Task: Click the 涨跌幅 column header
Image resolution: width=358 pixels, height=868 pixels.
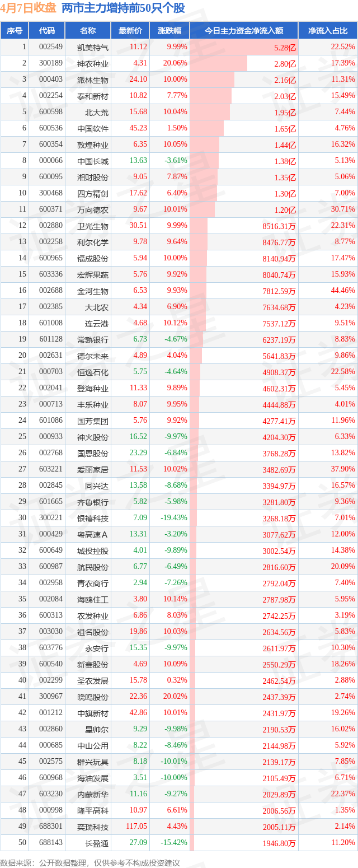Action: point(169,31)
